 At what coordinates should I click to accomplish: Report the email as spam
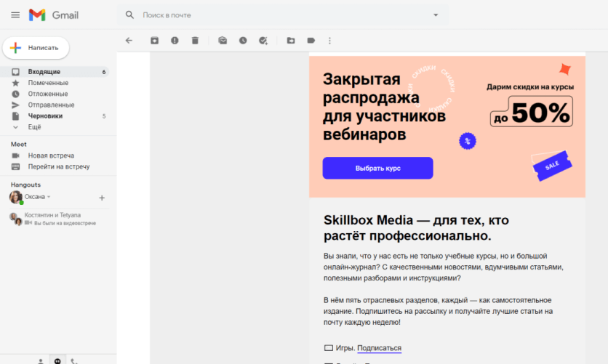(x=175, y=41)
